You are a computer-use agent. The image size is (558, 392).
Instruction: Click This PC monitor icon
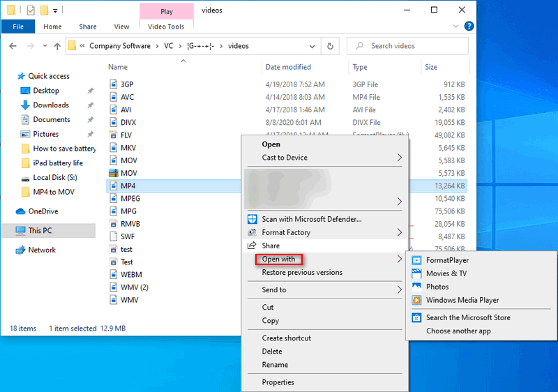point(21,230)
